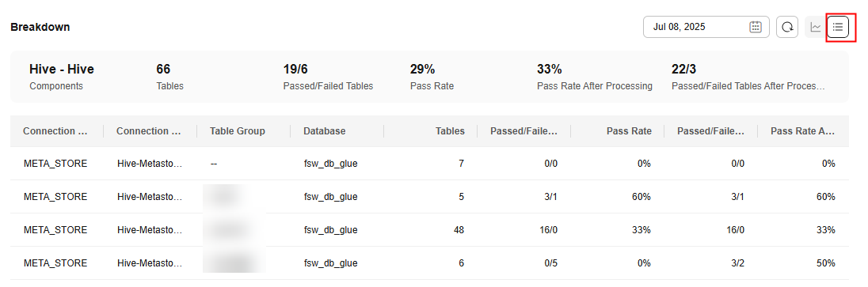Click the 19/6 Passed/Failed Tables summary

click(x=328, y=77)
